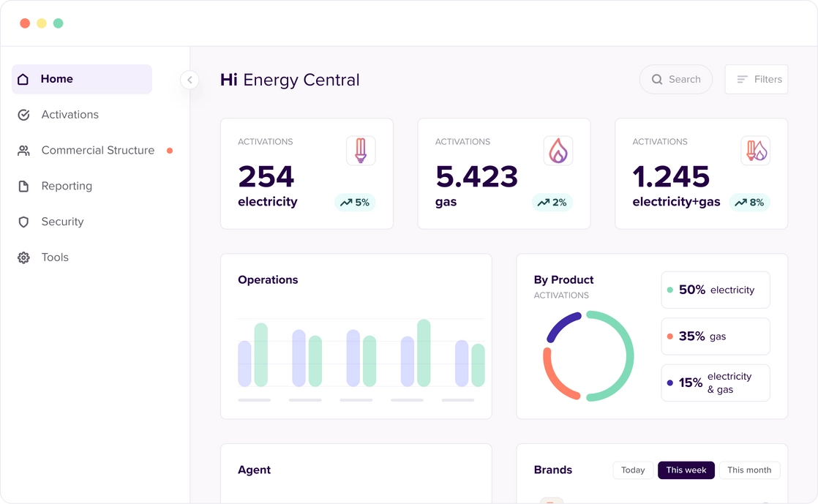
Task: Click the electricity bulb icon on activations card
Action: (361, 150)
